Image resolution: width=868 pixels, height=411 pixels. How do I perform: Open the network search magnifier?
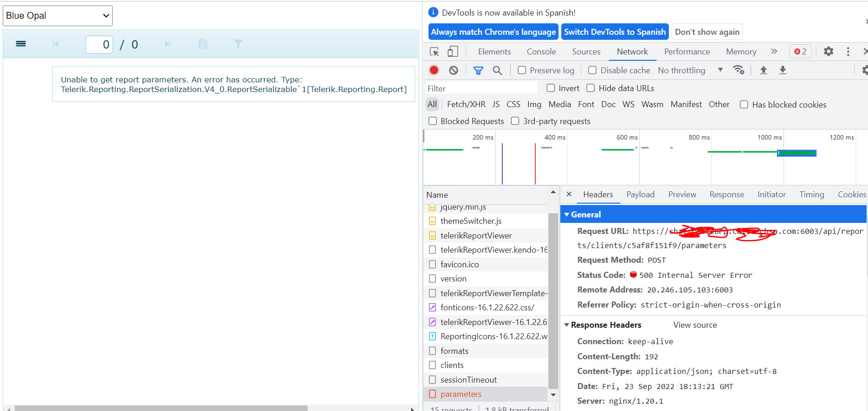(497, 70)
